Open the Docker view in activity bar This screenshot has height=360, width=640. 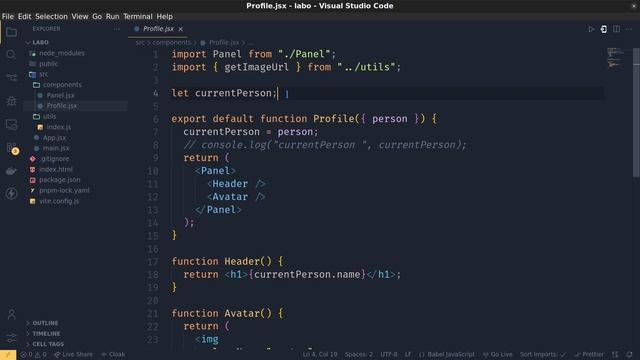tap(11, 171)
